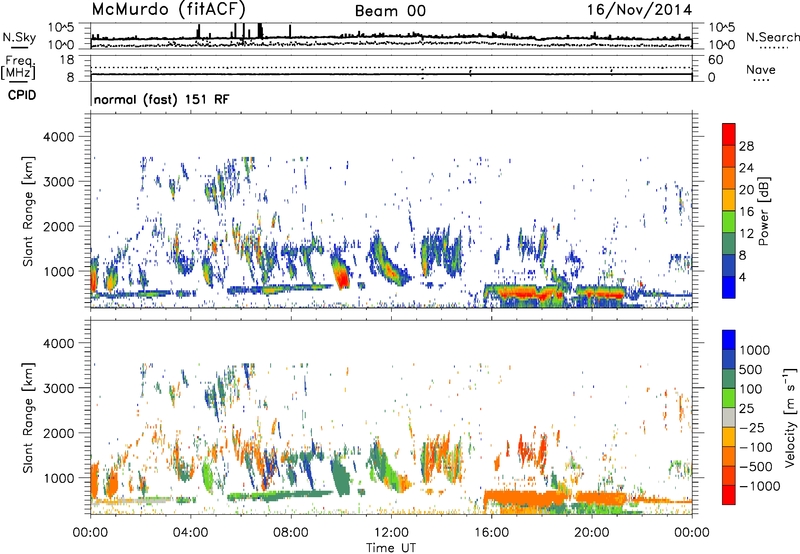Click the red -1000 velocity swatch
800x554 pixels.
[x=729, y=495]
